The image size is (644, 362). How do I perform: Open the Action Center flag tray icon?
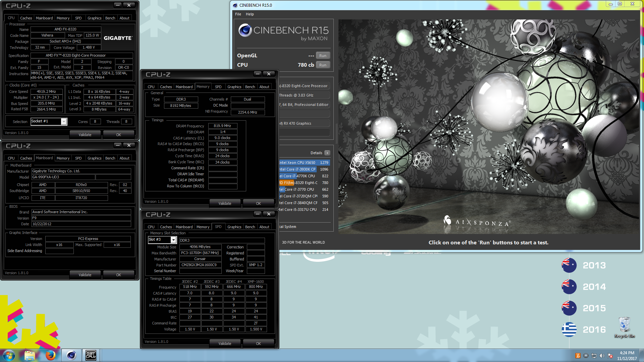point(610,356)
